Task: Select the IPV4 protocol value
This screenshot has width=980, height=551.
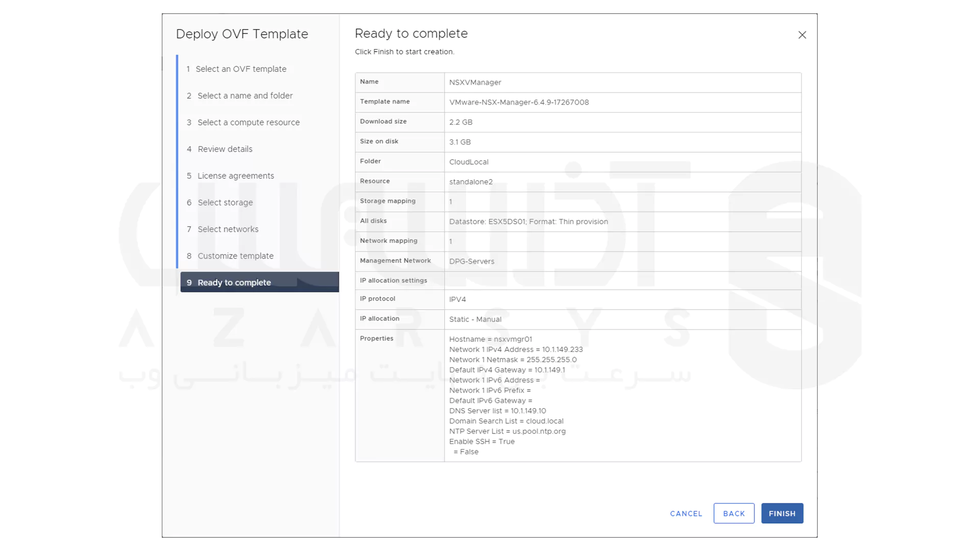Action: tap(457, 299)
